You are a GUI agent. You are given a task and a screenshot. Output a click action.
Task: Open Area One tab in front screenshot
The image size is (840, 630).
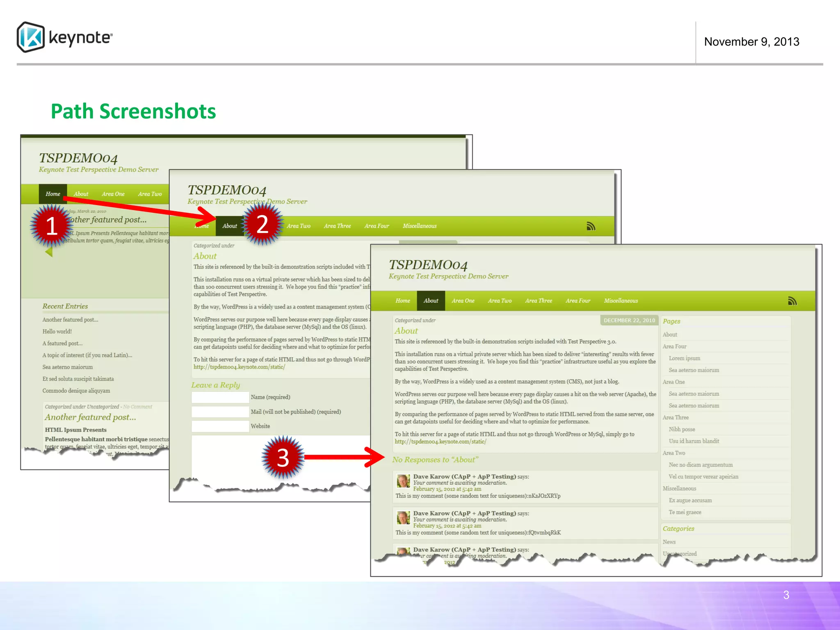[463, 301]
